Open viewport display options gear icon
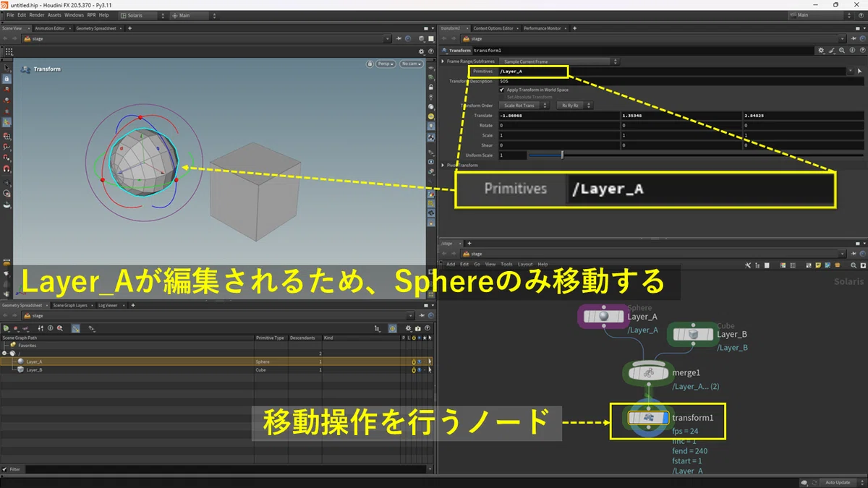The width and height of the screenshot is (868, 488). (422, 52)
